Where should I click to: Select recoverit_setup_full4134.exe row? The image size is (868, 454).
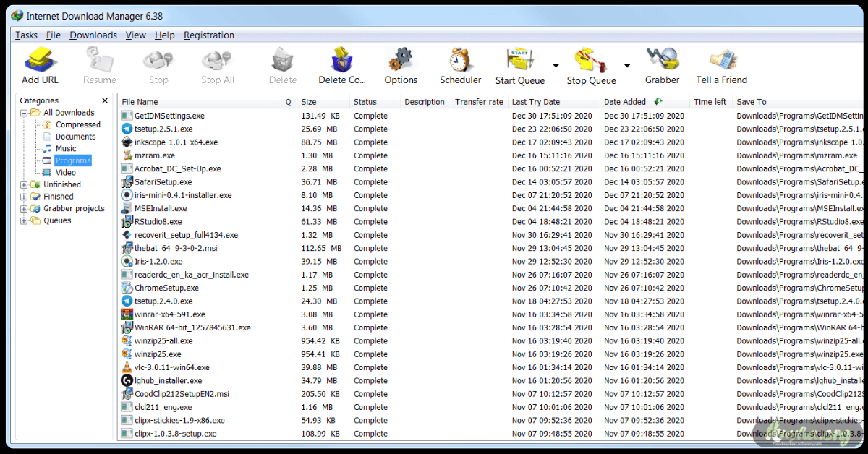(491, 235)
